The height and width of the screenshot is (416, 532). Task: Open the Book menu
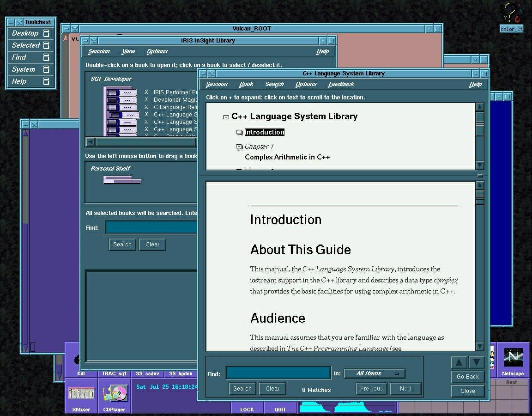[x=246, y=84]
